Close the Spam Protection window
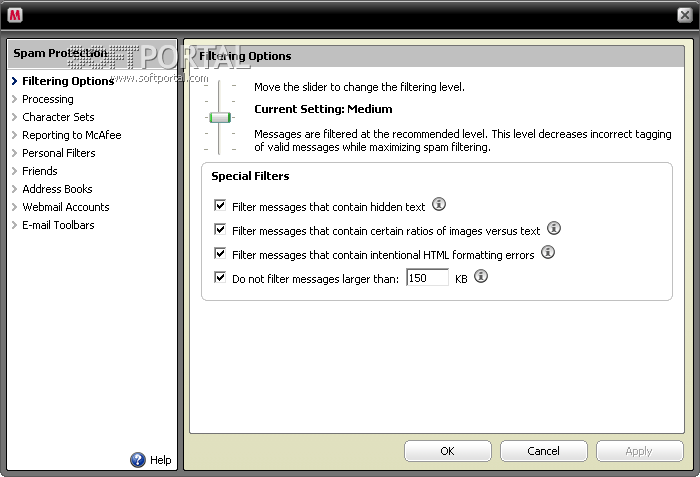700x477 pixels. pos(684,15)
